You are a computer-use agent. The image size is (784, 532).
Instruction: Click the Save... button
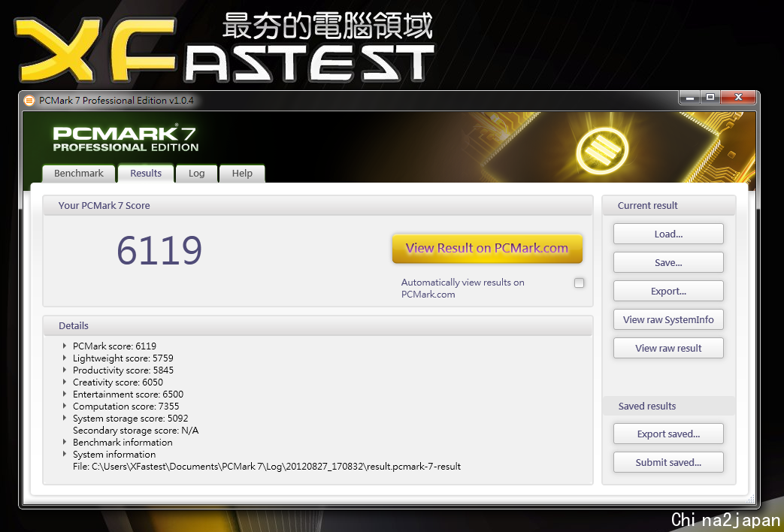(668, 262)
